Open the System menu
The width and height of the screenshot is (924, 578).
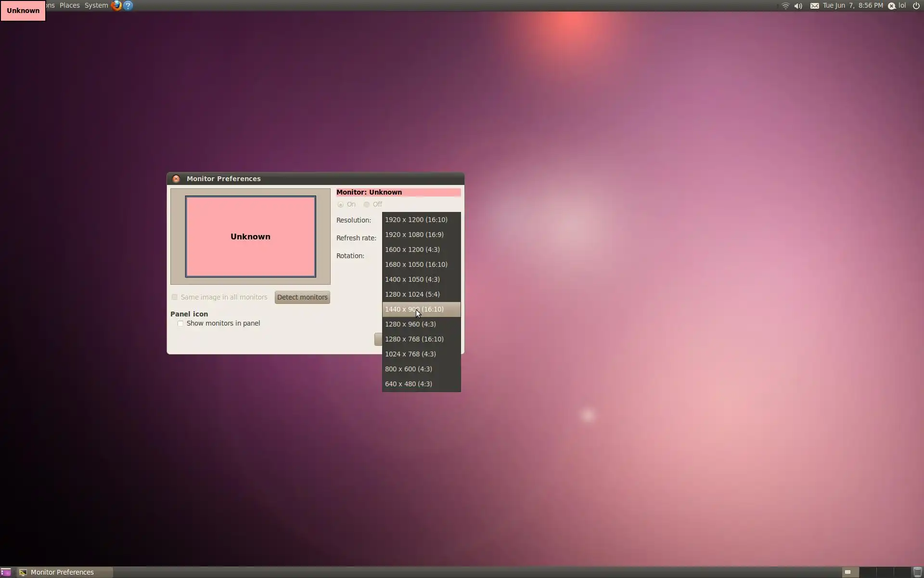pyautogui.click(x=96, y=5)
